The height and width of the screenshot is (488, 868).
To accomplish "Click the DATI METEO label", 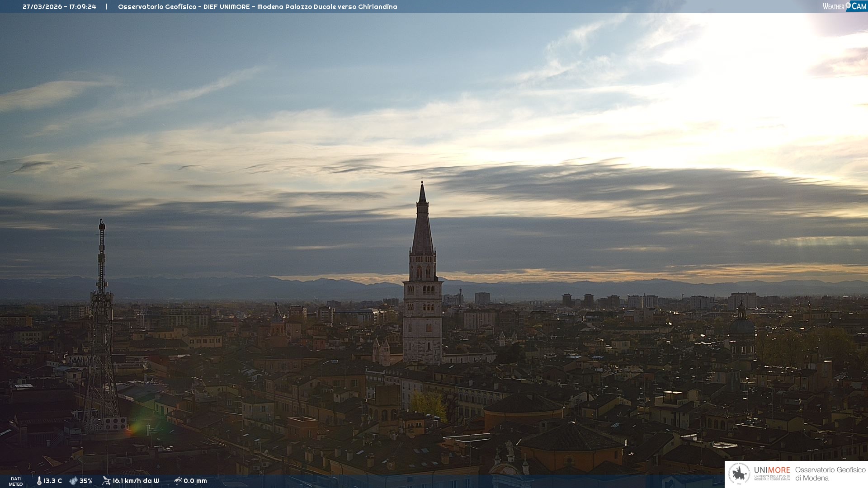I will 16,481.
